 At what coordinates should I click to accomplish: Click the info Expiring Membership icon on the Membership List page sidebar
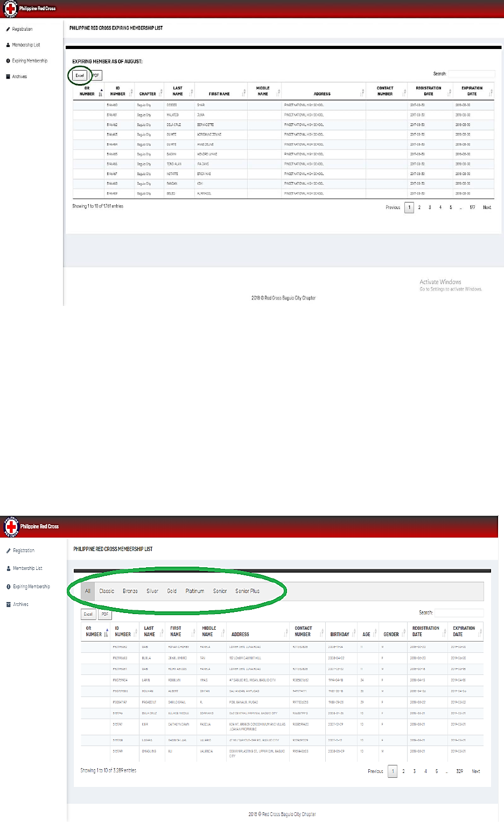[x=9, y=587]
